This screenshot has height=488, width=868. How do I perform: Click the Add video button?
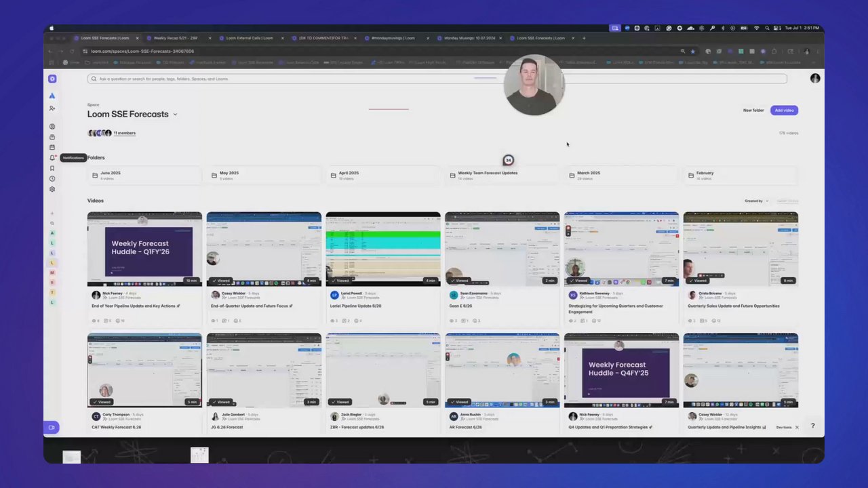[784, 110]
